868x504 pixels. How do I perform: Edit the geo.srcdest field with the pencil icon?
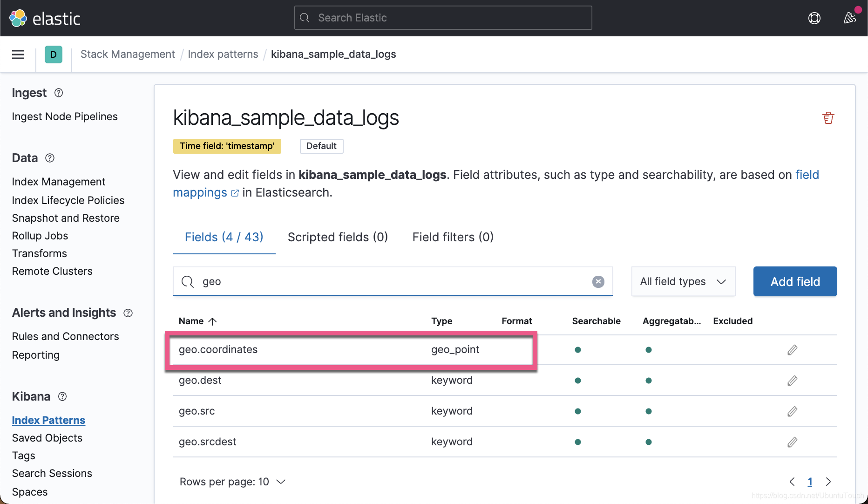pos(792,442)
